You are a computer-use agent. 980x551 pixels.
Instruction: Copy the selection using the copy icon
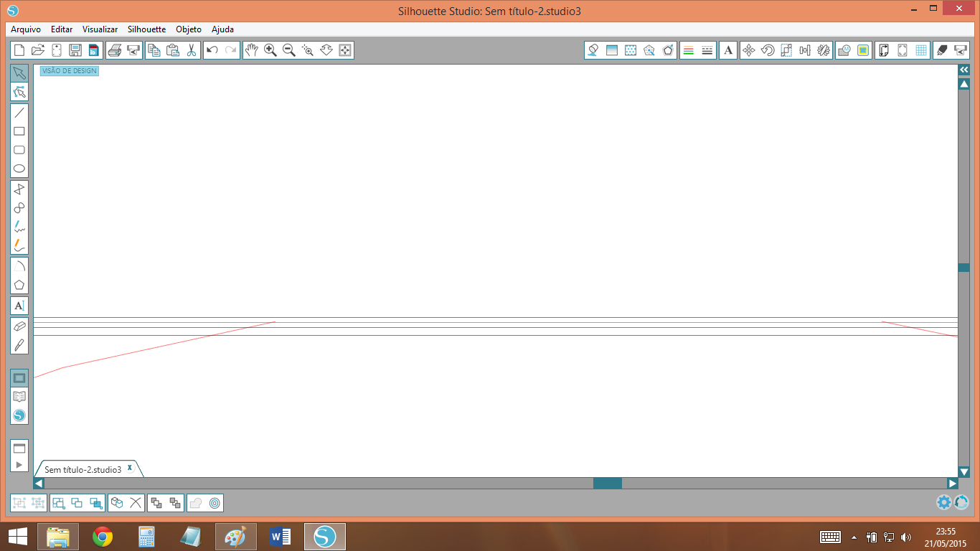[x=154, y=50]
